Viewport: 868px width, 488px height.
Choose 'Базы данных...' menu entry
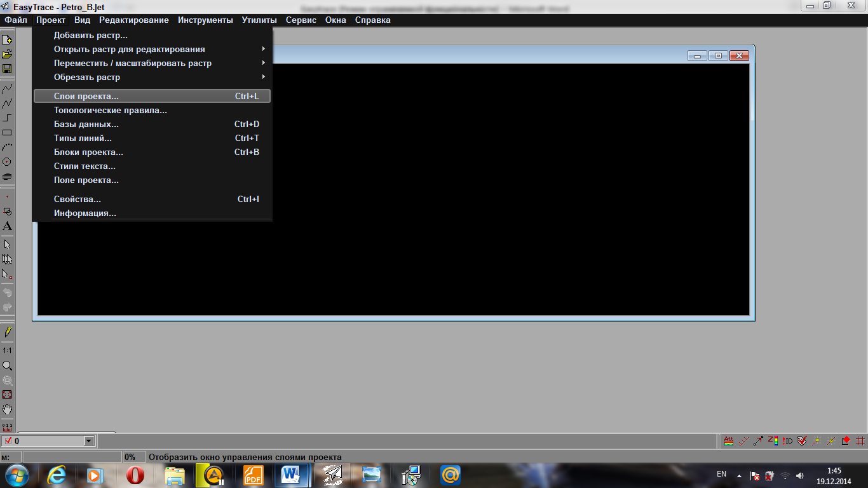point(153,124)
